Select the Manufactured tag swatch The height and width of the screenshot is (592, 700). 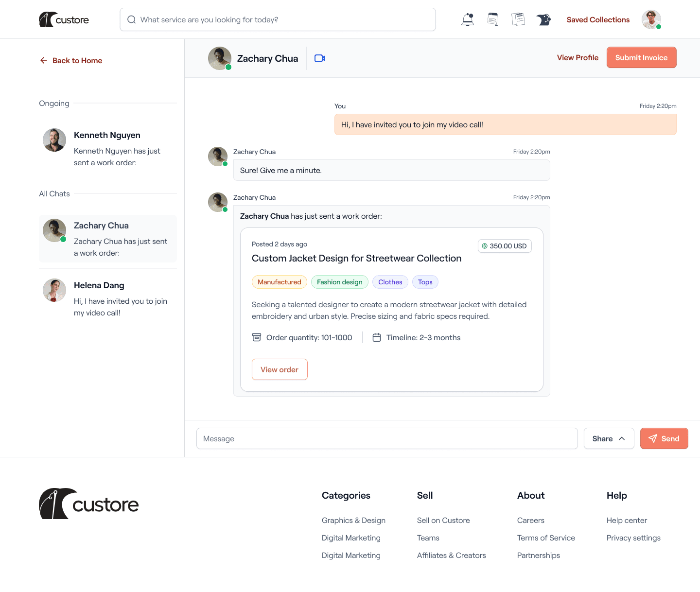tap(280, 282)
